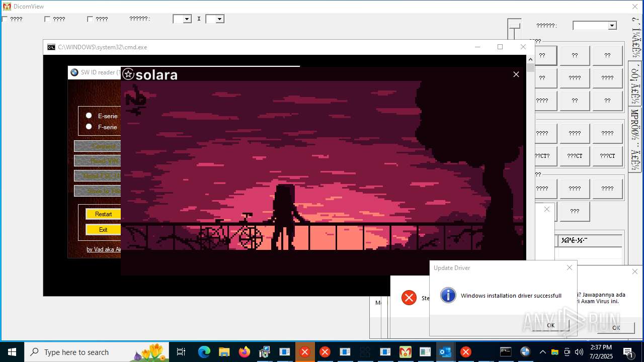This screenshot has height=362, width=644.
Task: Open Microsoft Edge from the taskbar
Action: (204, 352)
